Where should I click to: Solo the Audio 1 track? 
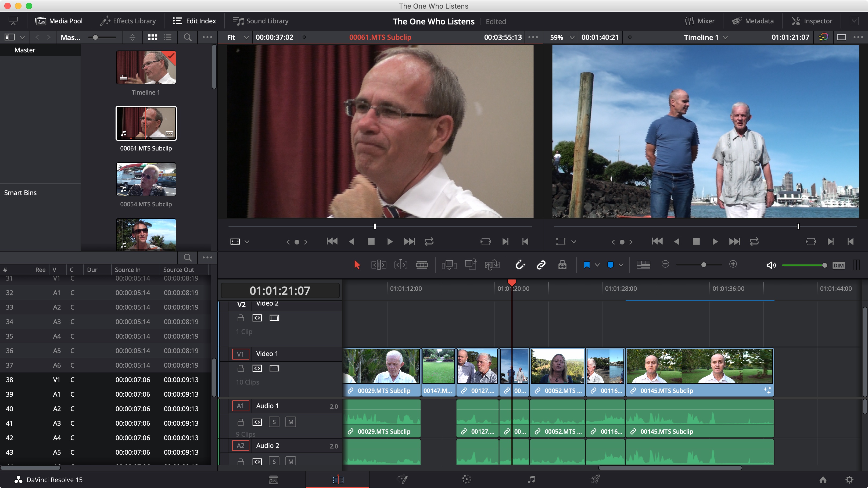tap(274, 422)
